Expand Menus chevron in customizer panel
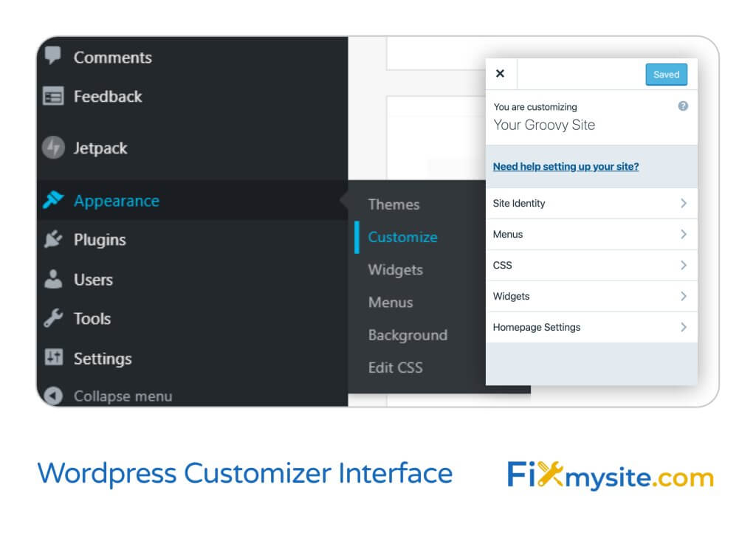This screenshot has width=756, height=544. coord(683,234)
